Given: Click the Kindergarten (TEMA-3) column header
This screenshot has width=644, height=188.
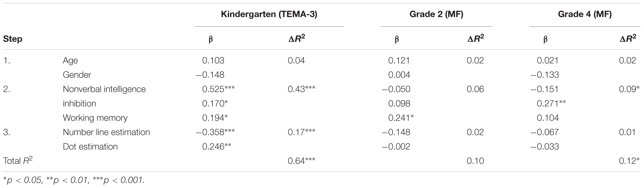Looking at the screenshot, I should click(269, 15).
